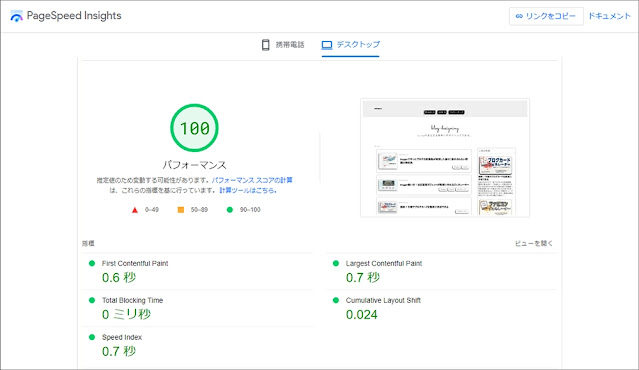The image size is (639, 370).
Task: Switch to the 携帯電話 tab
Action: pos(283,45)
